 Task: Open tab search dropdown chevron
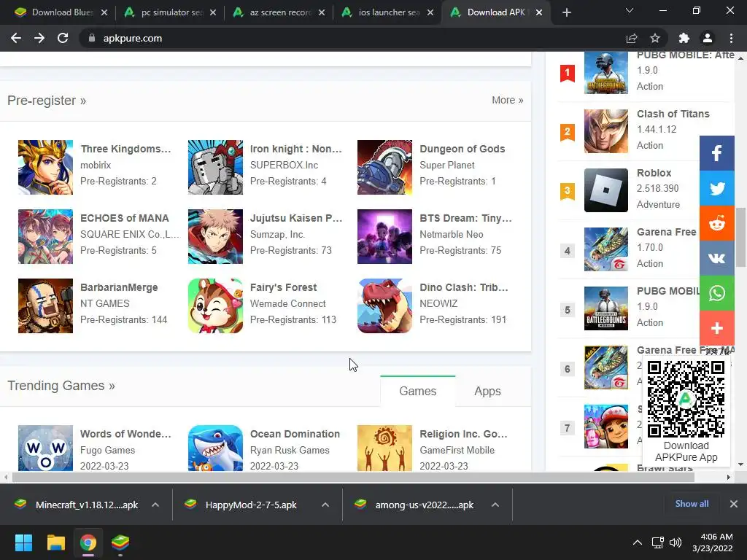[x=630, y=10]
